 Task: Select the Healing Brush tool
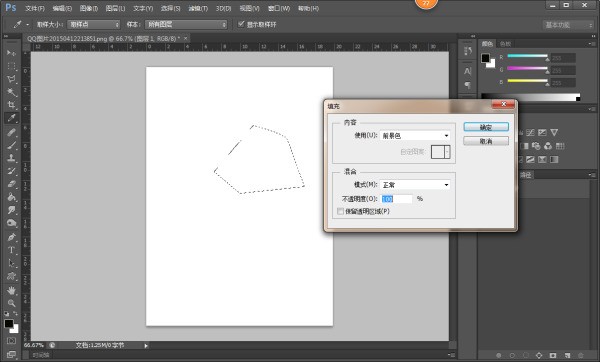(x=11, y=132)
